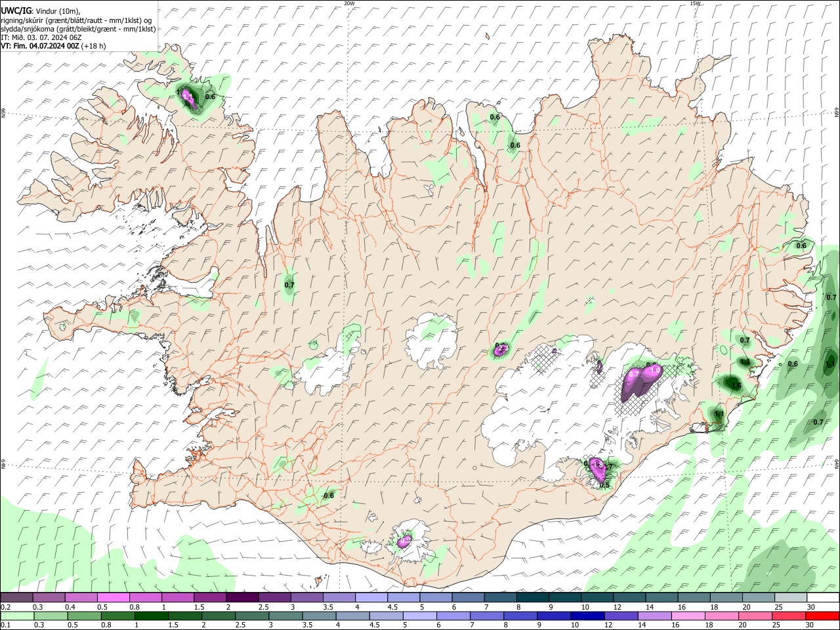Select the light green 0.3 swatch in the green legend row
This screenshot has height=630, width=840.
[x=51, y=616]
